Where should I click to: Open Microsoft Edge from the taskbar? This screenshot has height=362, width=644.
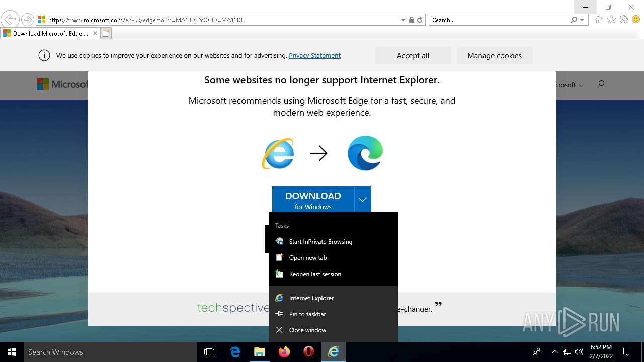pos(235,352)
